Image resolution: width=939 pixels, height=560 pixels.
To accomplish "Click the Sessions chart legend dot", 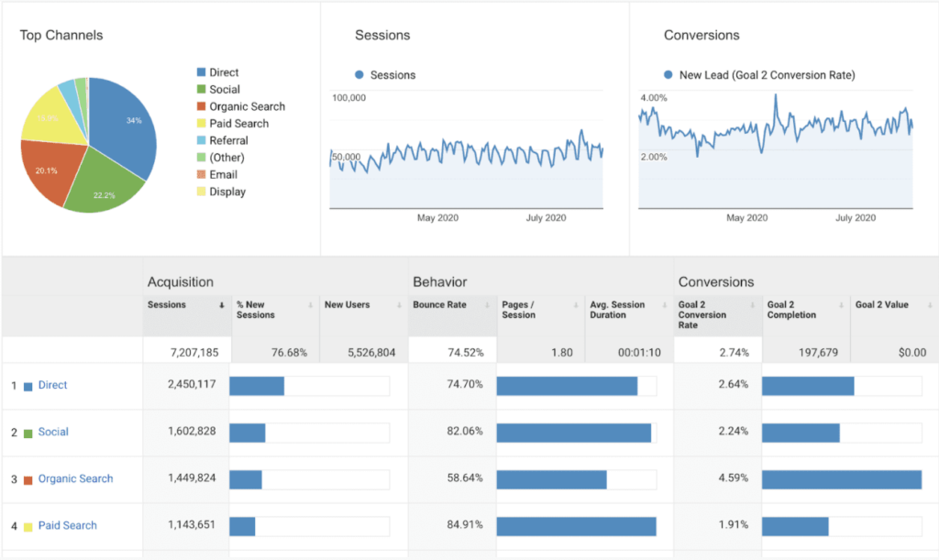I will pos(359,75).
